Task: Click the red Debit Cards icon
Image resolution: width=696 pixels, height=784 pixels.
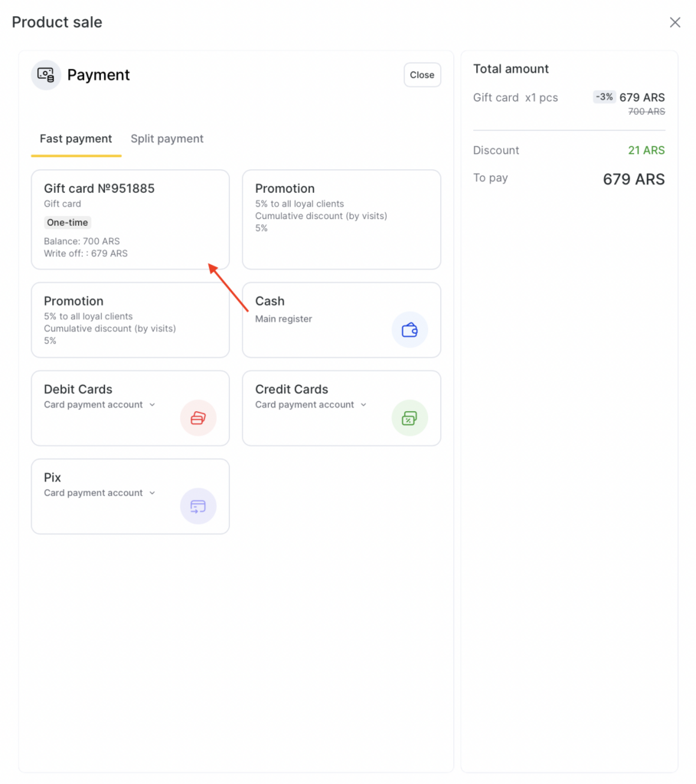Action: 198,418
